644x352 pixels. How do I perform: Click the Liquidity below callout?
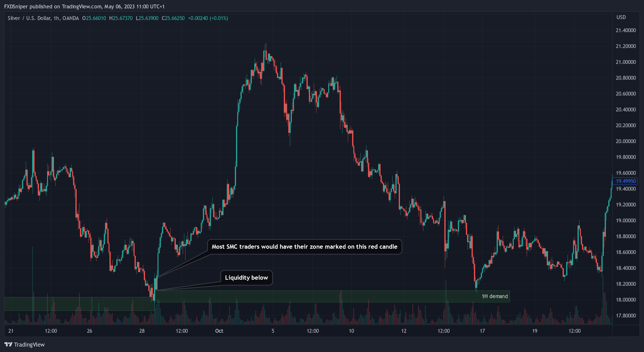click(246, 278)
